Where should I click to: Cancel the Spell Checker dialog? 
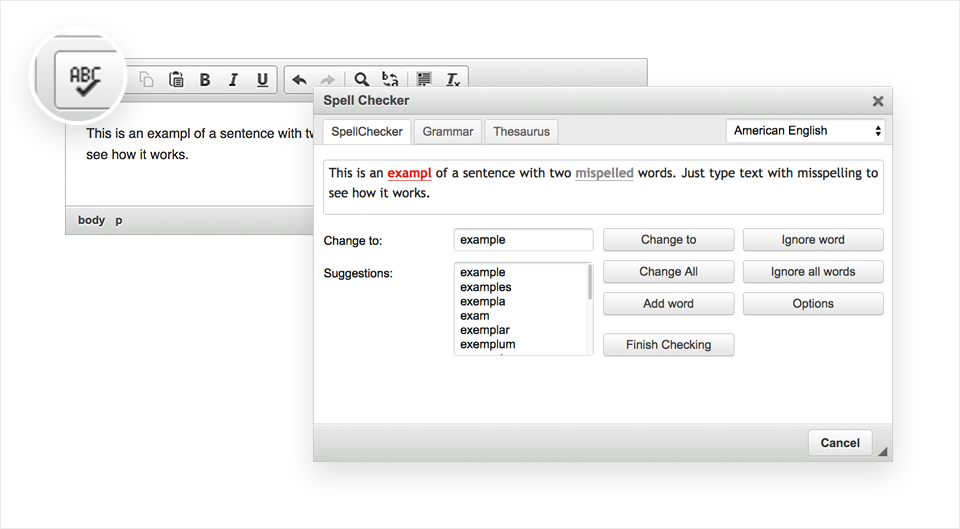point(840,443)
